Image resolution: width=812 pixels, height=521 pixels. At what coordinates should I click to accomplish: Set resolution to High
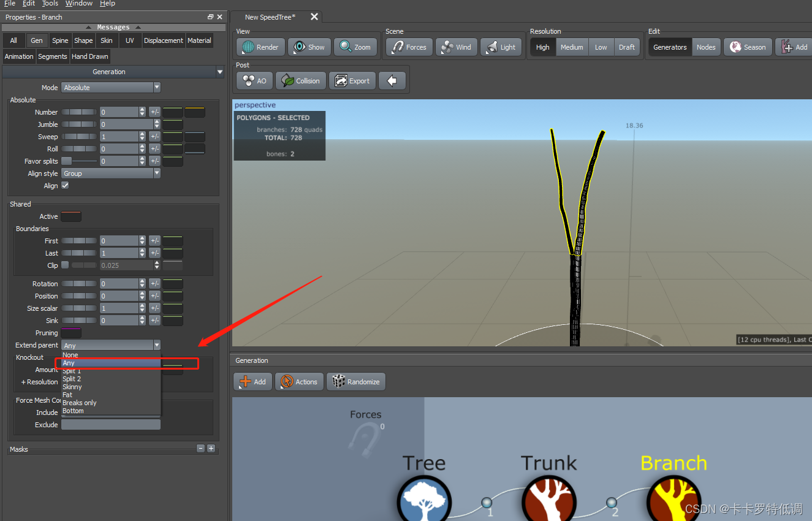(x=543, y=47)
